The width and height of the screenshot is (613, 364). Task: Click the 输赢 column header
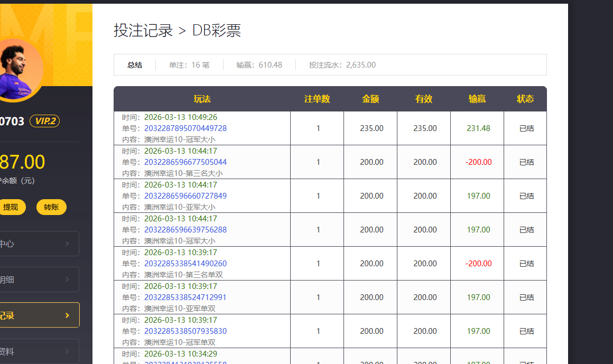pos(477,99)
